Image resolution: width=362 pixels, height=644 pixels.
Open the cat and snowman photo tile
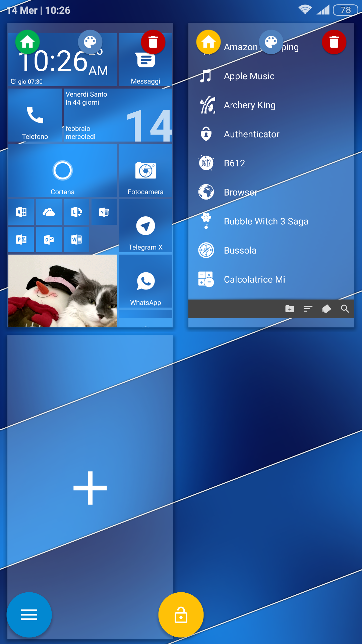click(63, 291)
